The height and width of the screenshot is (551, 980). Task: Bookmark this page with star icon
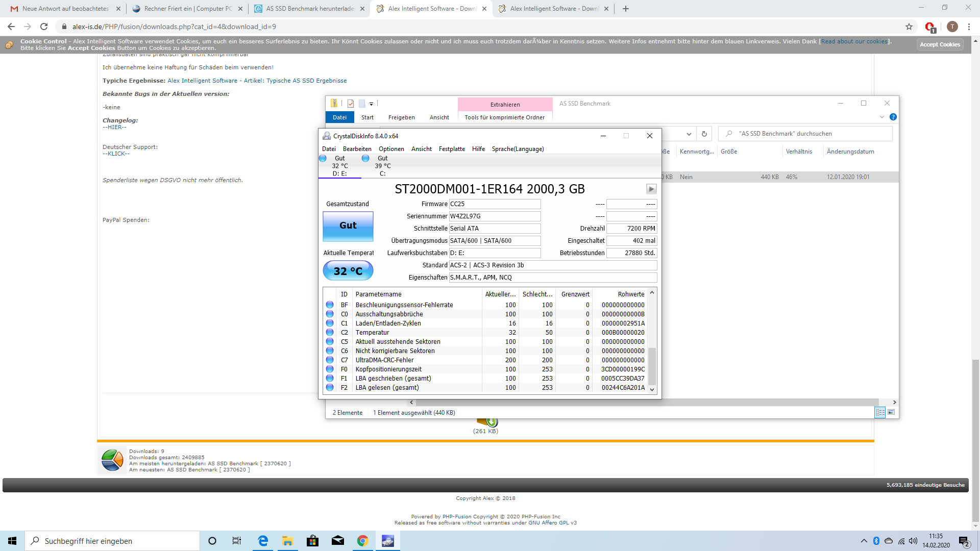(x=909, y=27)
